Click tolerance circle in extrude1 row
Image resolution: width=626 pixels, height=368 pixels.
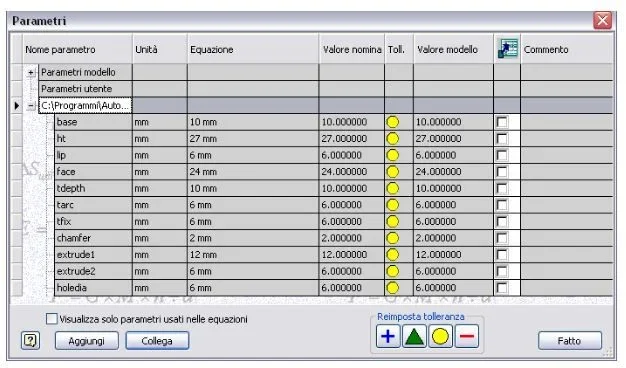pos(393,255)
